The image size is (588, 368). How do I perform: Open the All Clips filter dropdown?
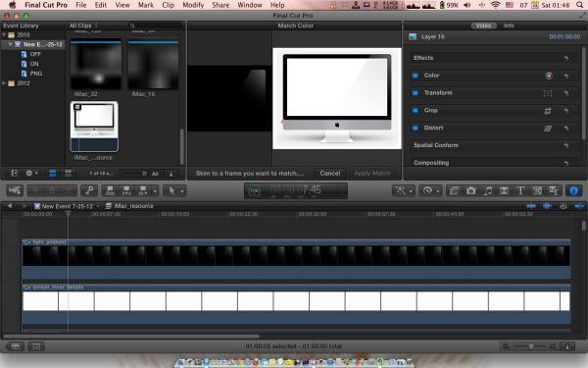(83, 26)
